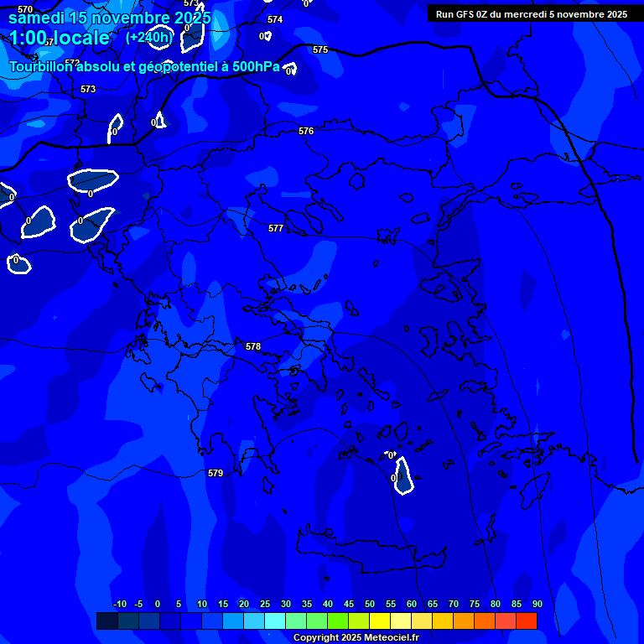Click the cyan legend swatch near 25
Viewport: 644px width, 644px height.
pyautogui.click(x=274, y=621)
